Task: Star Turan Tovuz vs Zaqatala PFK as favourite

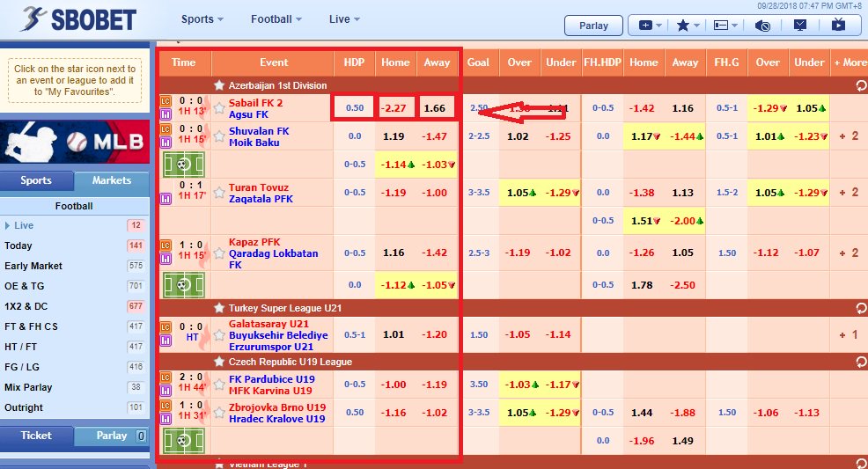Action: (x=219, y=193)
